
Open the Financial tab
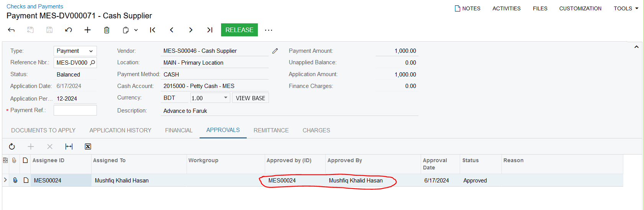tap(179, 130)
